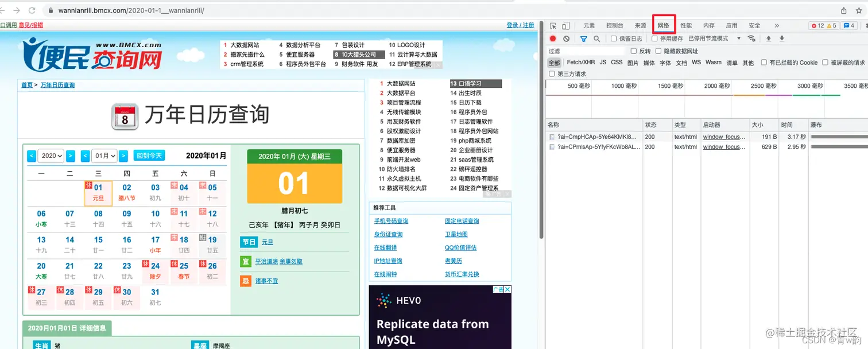The width and height of the screenshot is (868, 349).
Task: Switch to the 应用 DevTools tab
Action: (x=732, y=25)
